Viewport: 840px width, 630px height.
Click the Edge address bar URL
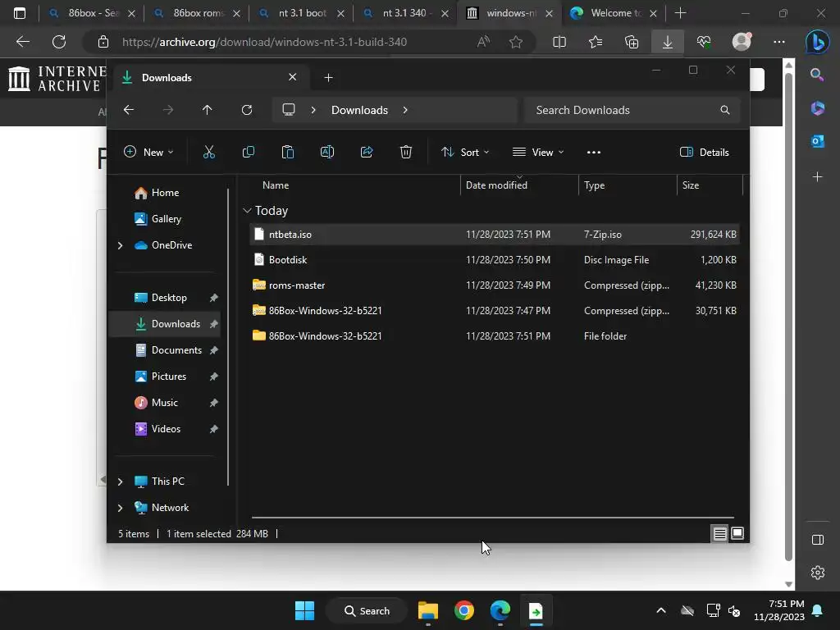tap(264, 42)
